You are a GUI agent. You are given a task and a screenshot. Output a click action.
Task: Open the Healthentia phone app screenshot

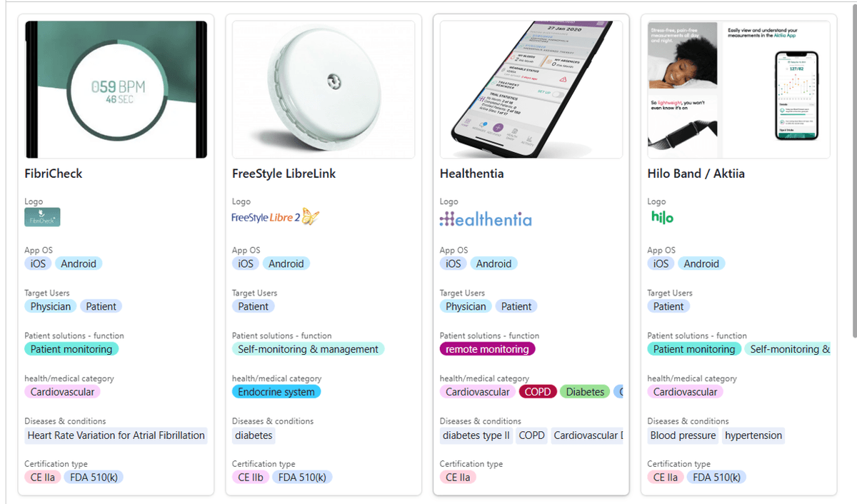(531, 89)
